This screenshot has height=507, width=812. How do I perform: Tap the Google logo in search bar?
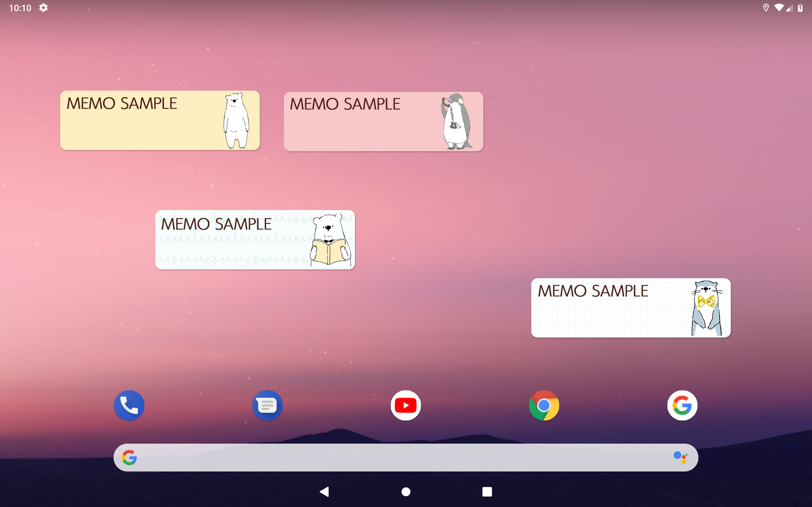coord(129,457)
